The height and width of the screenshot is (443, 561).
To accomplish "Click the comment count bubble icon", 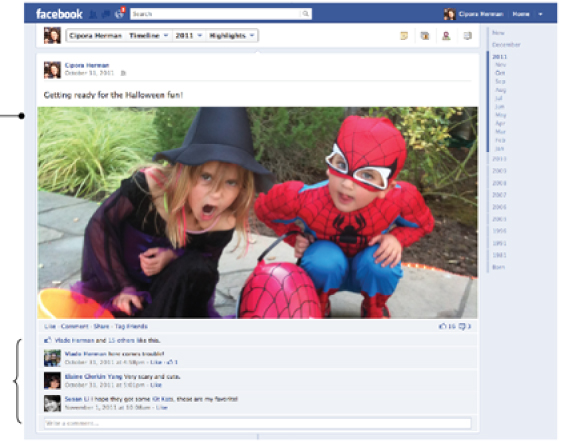I will pos(462,326).
